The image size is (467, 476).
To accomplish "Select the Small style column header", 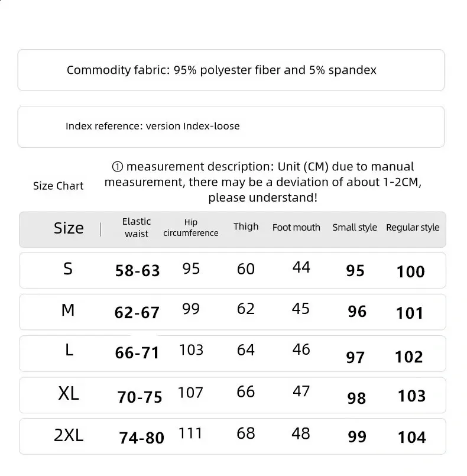I will (x=355, y=228).
